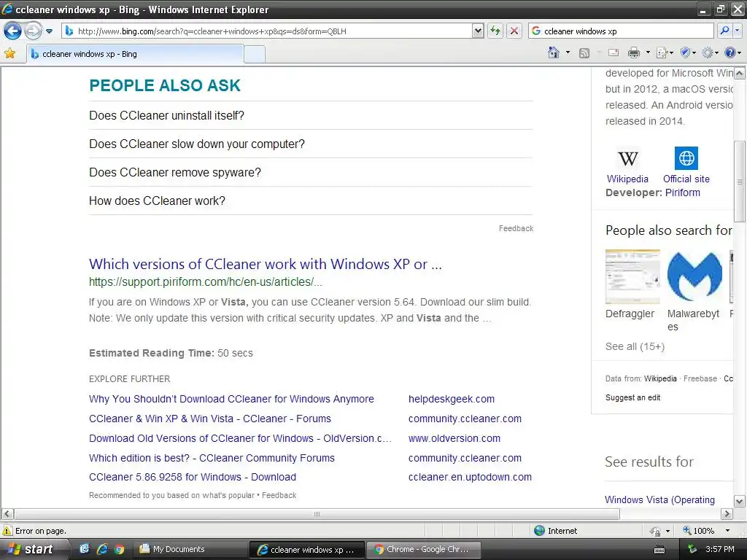Click the RSS feeds icon

tap(584, 52)
